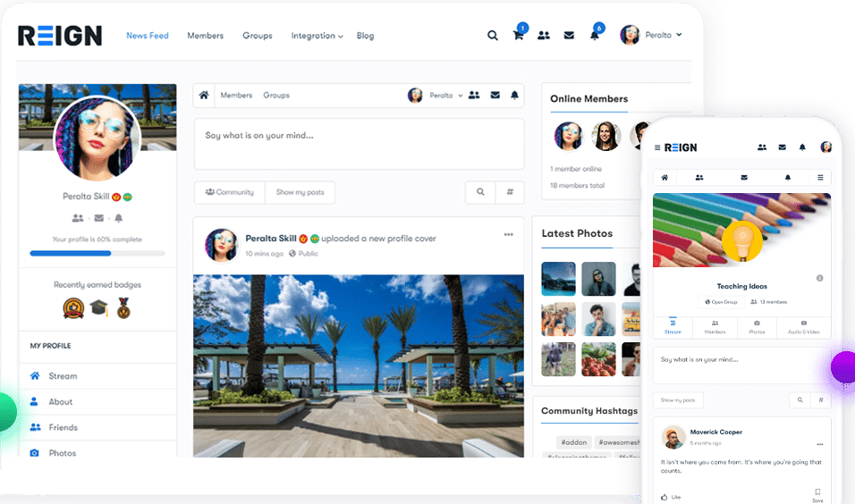The width and height of the screenshot is (855, 504).
Task: Click the profile completion progress bar
Action: click(x=97, y=254)
